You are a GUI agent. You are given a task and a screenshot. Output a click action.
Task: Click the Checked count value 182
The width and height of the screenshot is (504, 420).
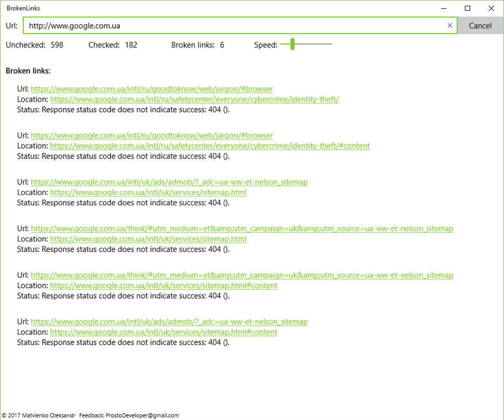131,45
